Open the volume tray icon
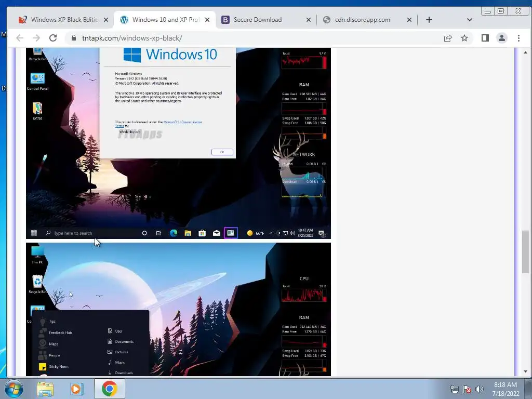The image size is (532, 399). pos(480,389)
